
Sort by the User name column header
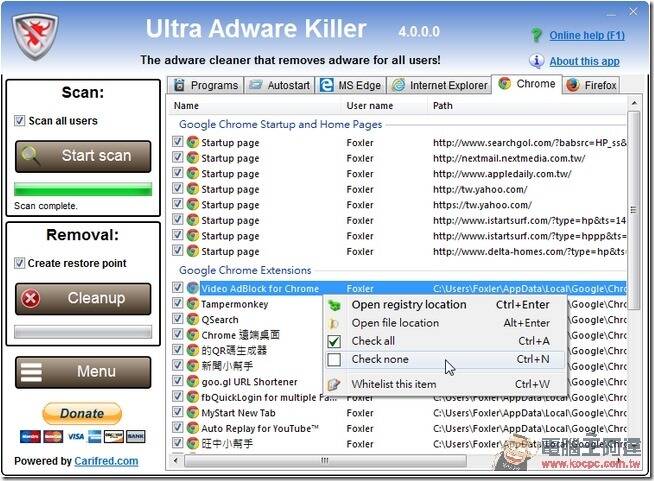coord(385,106)
